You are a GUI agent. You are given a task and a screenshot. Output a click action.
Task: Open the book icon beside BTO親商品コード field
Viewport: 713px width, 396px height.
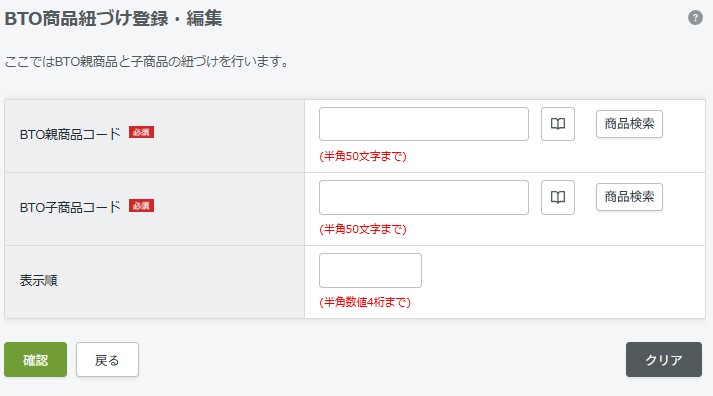click(558, 124)
